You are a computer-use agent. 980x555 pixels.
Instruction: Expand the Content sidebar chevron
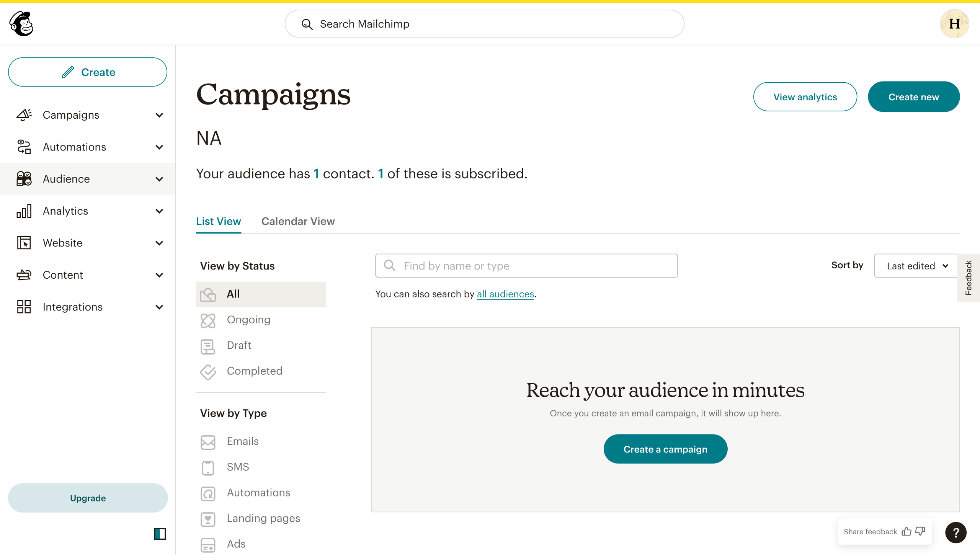(160, 275)
